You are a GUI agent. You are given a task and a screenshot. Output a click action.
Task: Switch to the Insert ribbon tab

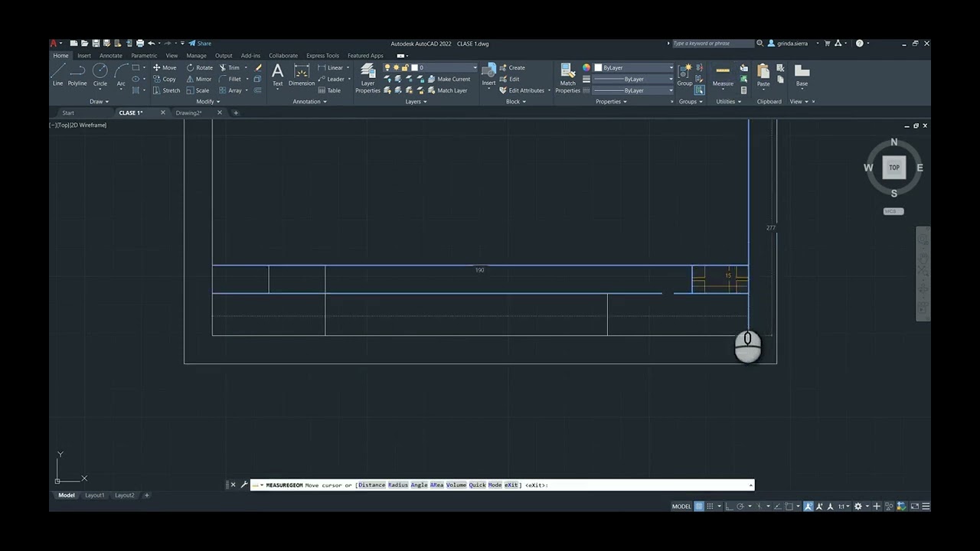coord(83,55)
